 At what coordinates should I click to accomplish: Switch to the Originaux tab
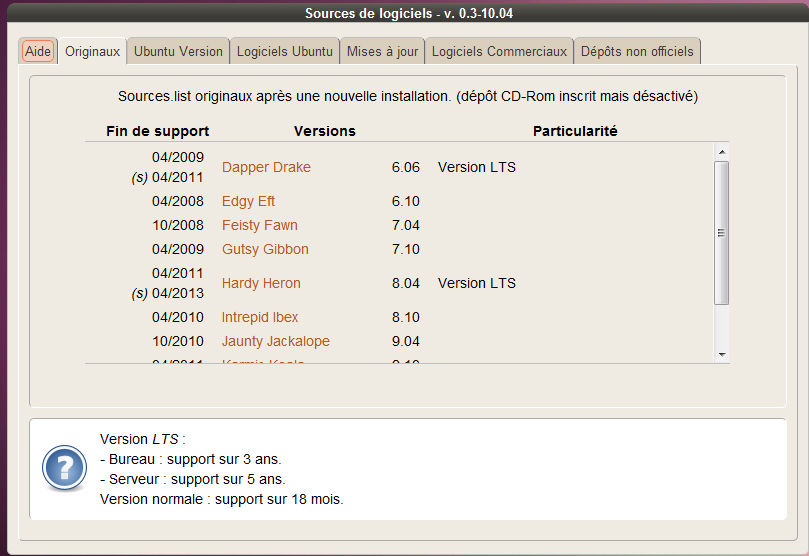92,51
